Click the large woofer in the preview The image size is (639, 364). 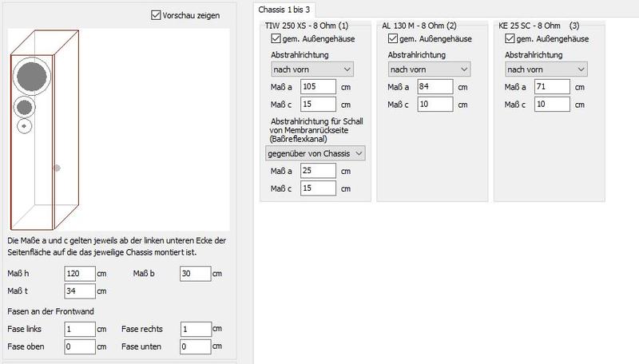[32, 76]
